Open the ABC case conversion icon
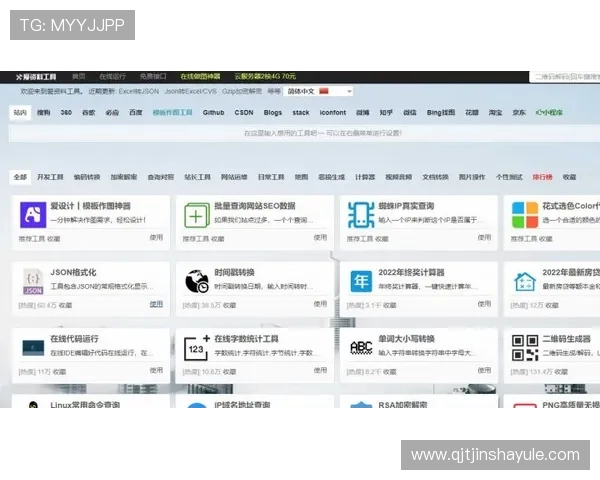Screen dimensions: 600x480 tap(361, 348)
